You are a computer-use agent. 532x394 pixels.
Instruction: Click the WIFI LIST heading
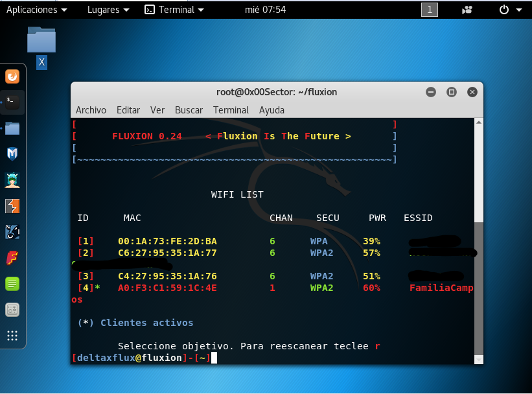point(237,194)
